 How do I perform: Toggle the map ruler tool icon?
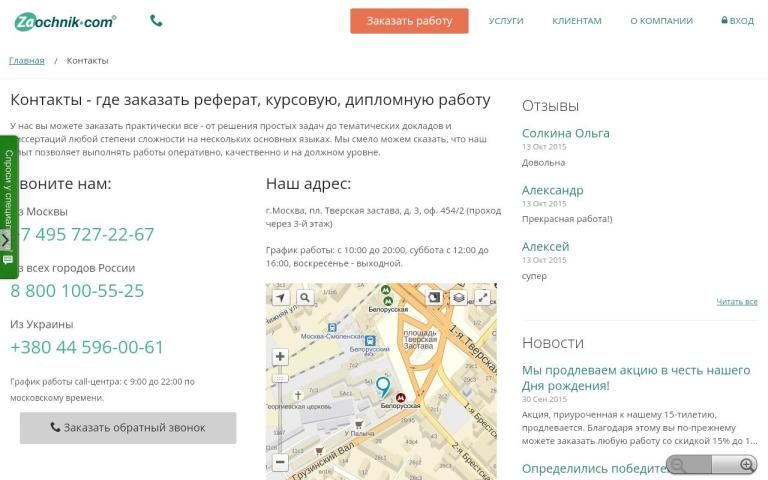click(x=434, y=297)
